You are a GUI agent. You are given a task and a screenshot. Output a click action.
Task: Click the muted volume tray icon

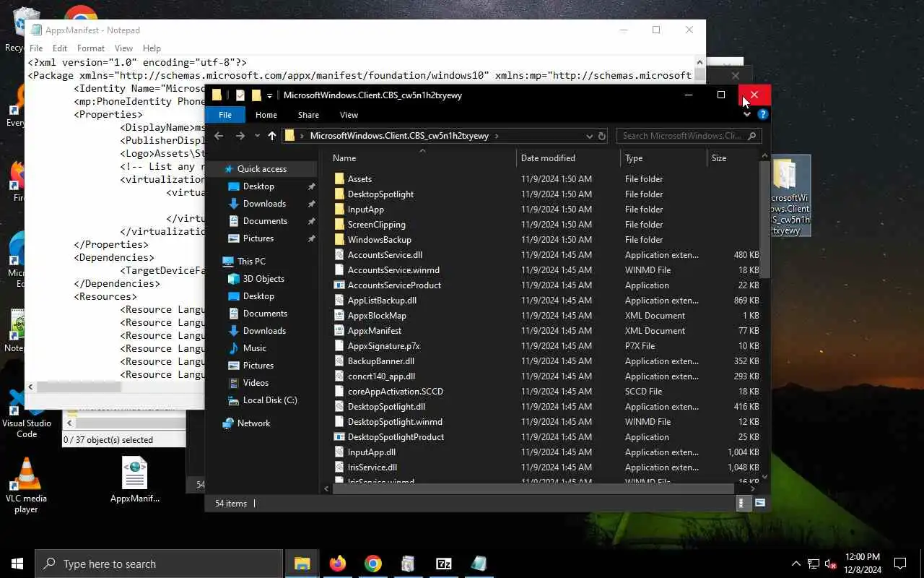pyautogui.click(x=831, y=564)
